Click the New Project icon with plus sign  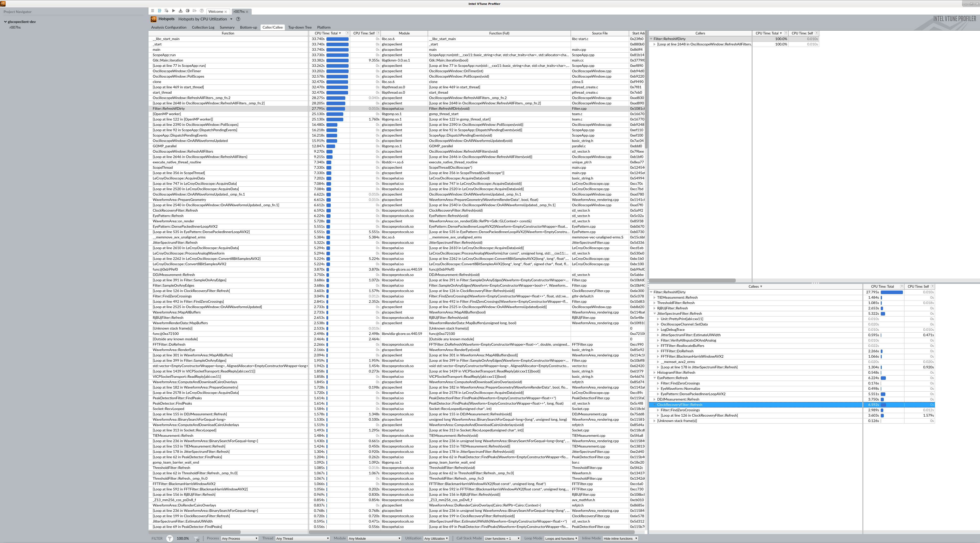pyautogui.click(x=166, y=11)
